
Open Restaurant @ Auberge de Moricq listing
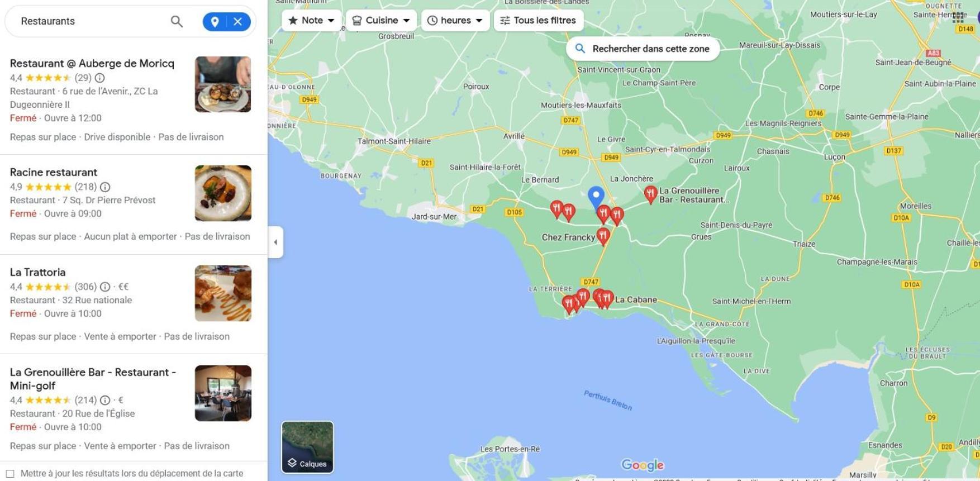92,63
